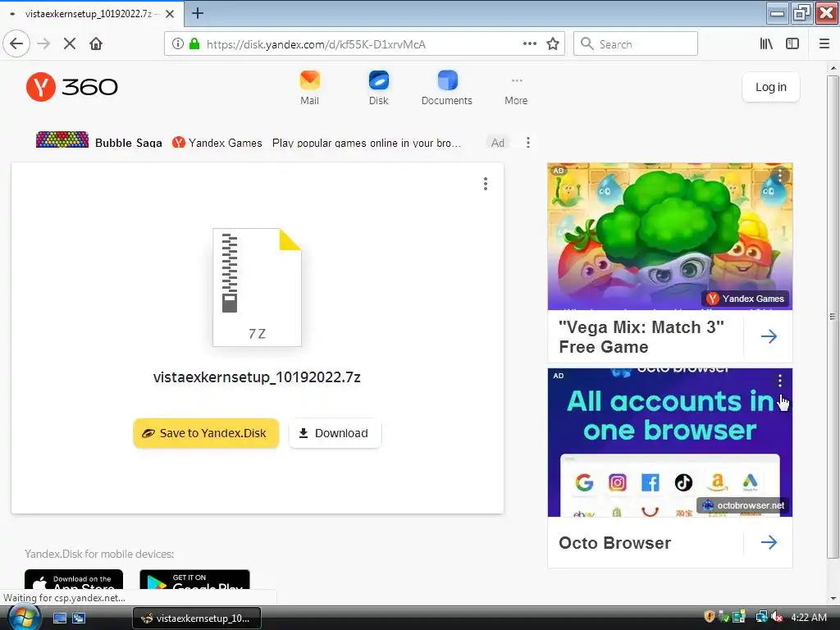Stop loading the page with the X button

pos(70,44)
